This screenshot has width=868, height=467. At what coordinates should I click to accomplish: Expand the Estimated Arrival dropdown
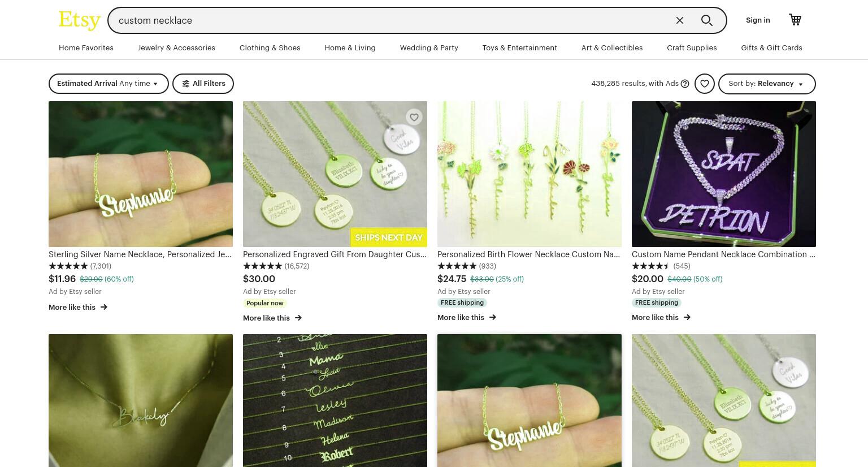108,84
